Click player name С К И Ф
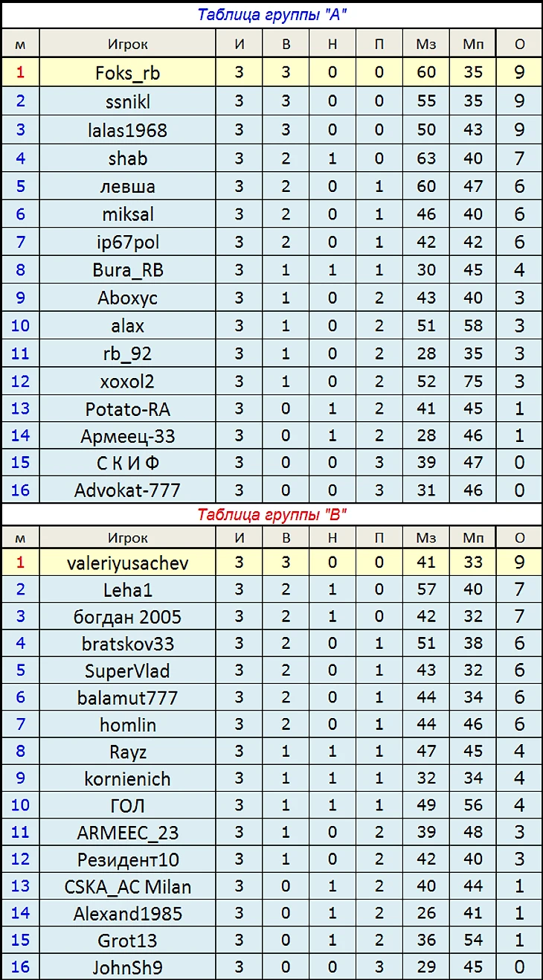 [x=127, y=464]
